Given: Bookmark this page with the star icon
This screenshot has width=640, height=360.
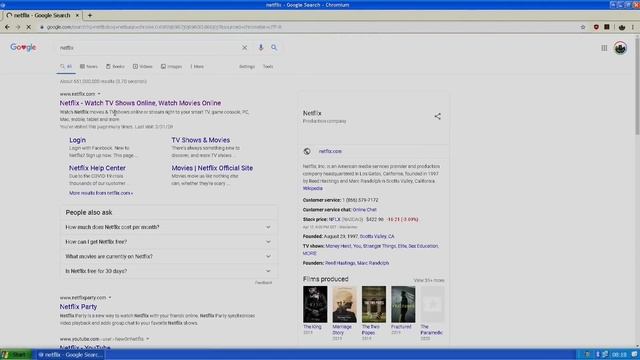Looking at the screenshot, I should click(x=583, y=27).
